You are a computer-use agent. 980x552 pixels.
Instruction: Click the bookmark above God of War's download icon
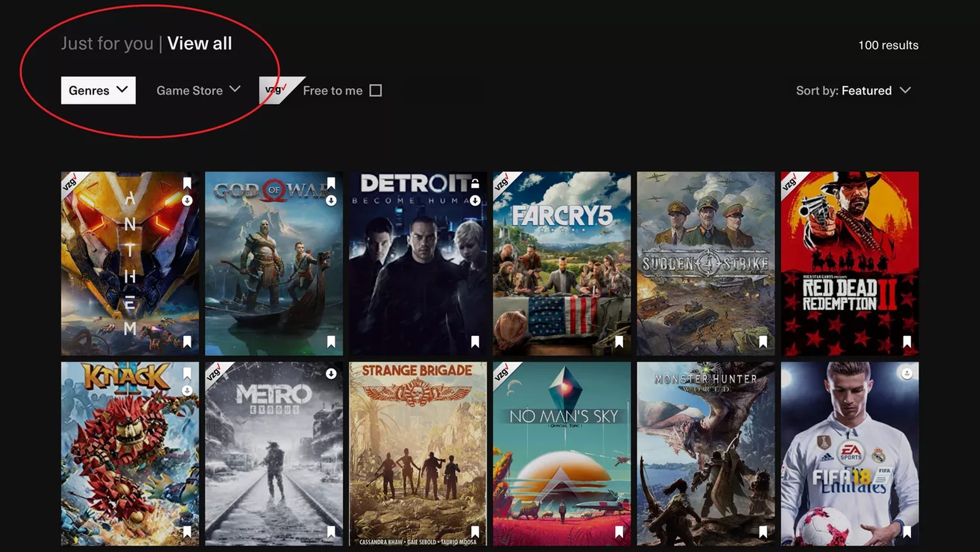(331, 183)
